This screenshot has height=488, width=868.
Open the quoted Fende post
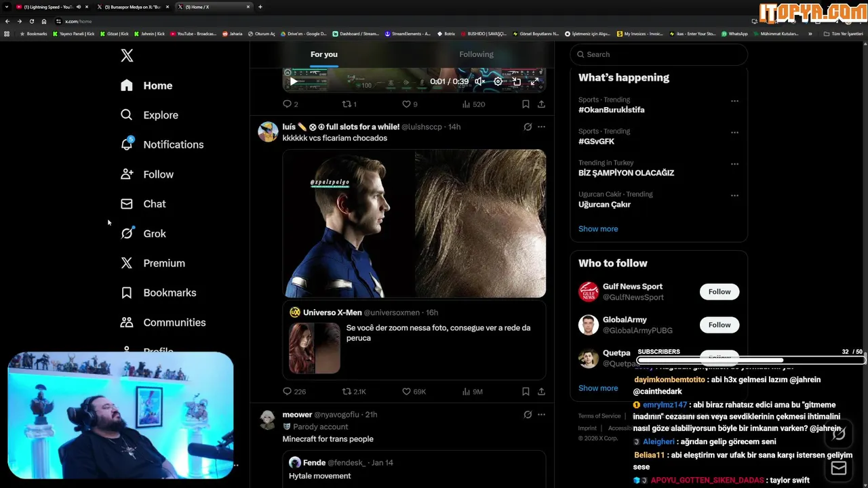point(414,469)
